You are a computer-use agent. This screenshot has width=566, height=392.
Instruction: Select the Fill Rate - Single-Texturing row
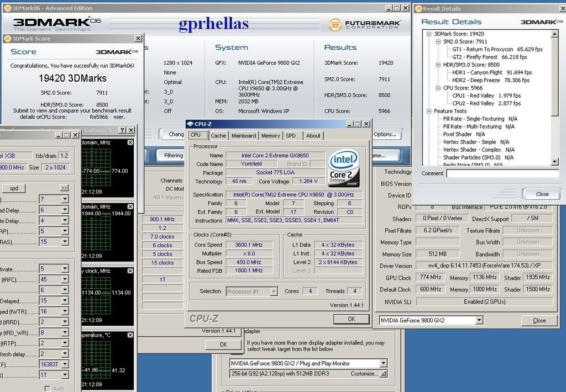coord(480,119)
